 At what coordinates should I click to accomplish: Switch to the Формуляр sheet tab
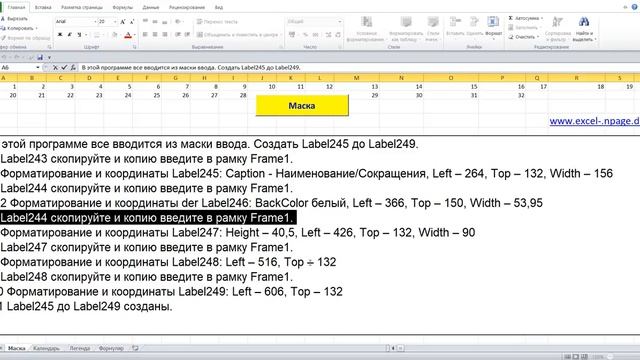pos(111,348)
